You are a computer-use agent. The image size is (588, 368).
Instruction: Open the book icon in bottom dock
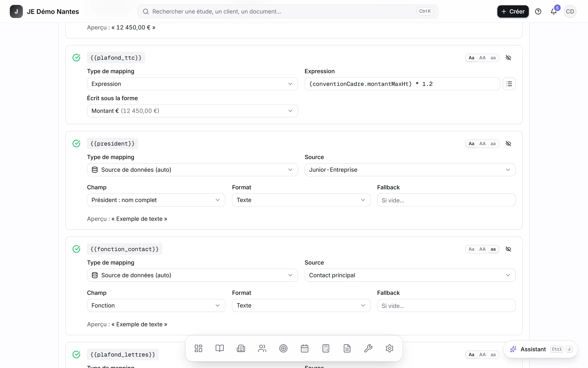220,348
